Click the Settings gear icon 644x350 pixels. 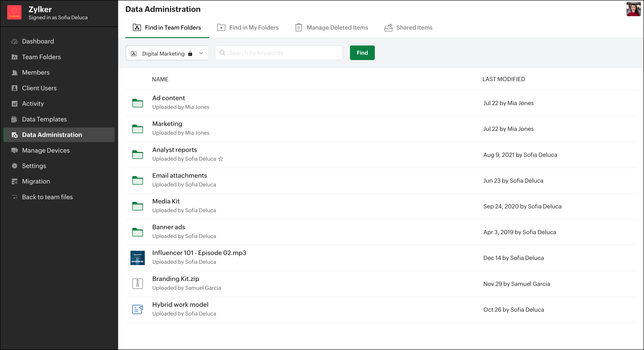click(15, 166)
